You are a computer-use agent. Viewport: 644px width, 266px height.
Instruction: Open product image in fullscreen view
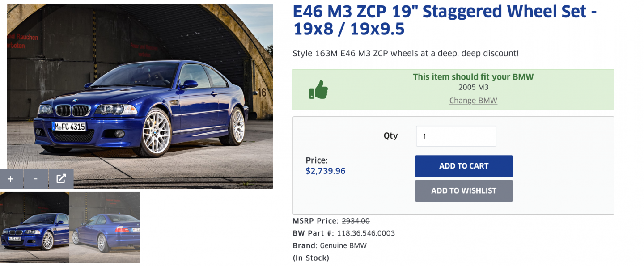click(61, 179)
